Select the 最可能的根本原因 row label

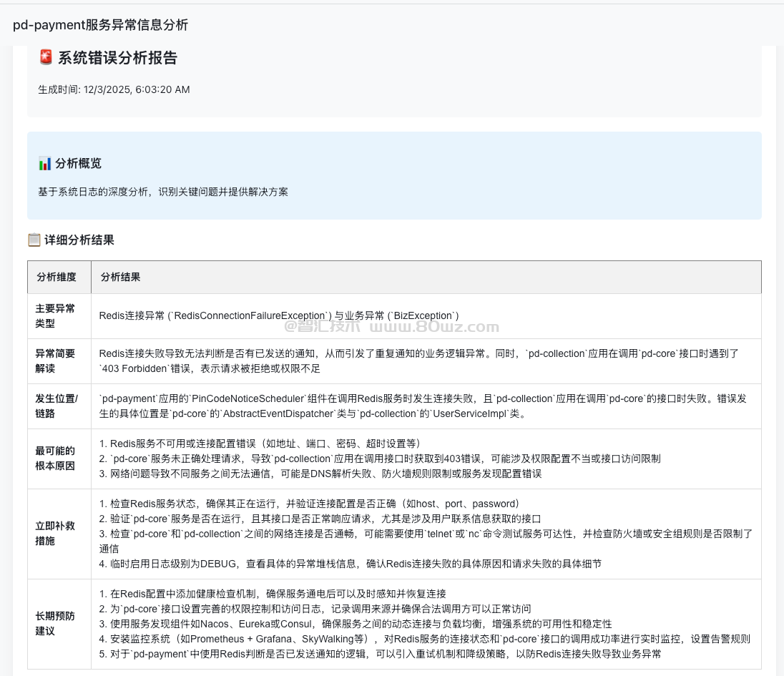(x=55, y=458)
